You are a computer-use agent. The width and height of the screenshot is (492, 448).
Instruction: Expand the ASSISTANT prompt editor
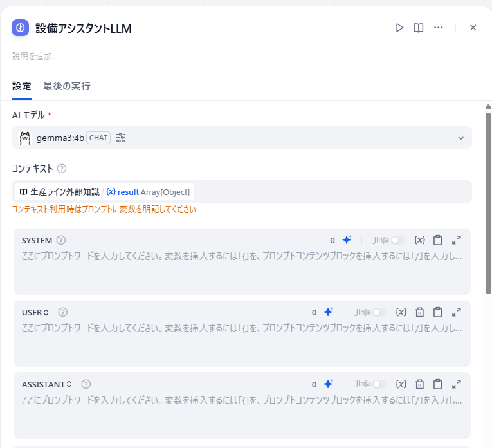(x=457, y=384)
